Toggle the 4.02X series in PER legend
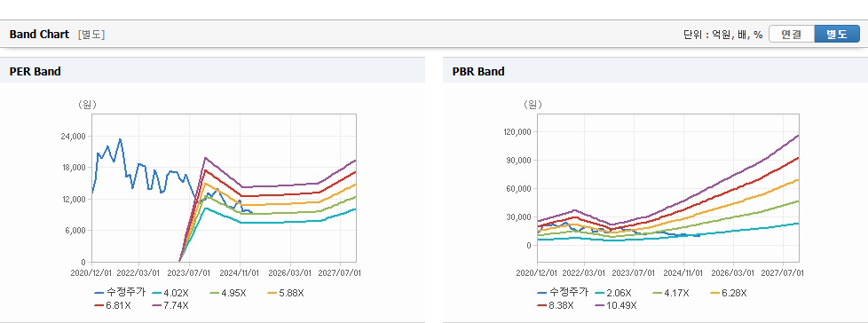This screenshot has height=323, width=868. click(x=171, y=293)
